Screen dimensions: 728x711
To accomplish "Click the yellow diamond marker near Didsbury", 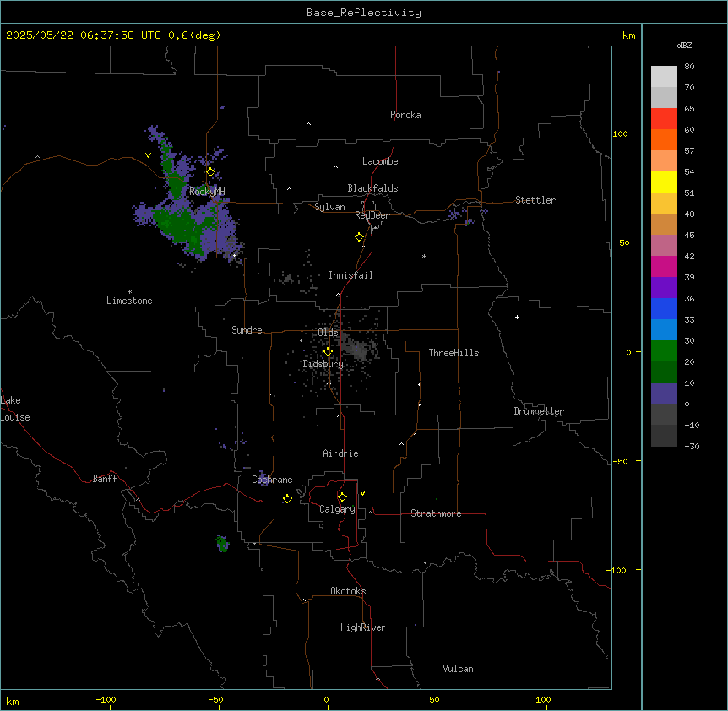I will pos(328,352).
